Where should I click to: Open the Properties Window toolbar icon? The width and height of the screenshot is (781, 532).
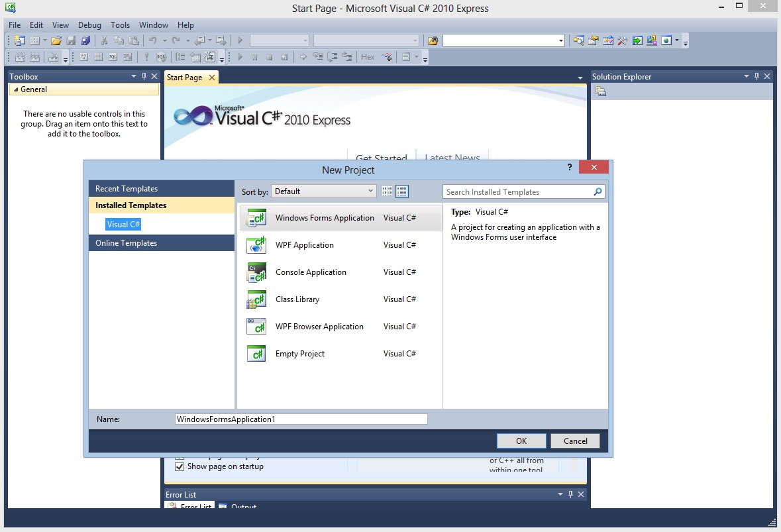coord(594,41)
